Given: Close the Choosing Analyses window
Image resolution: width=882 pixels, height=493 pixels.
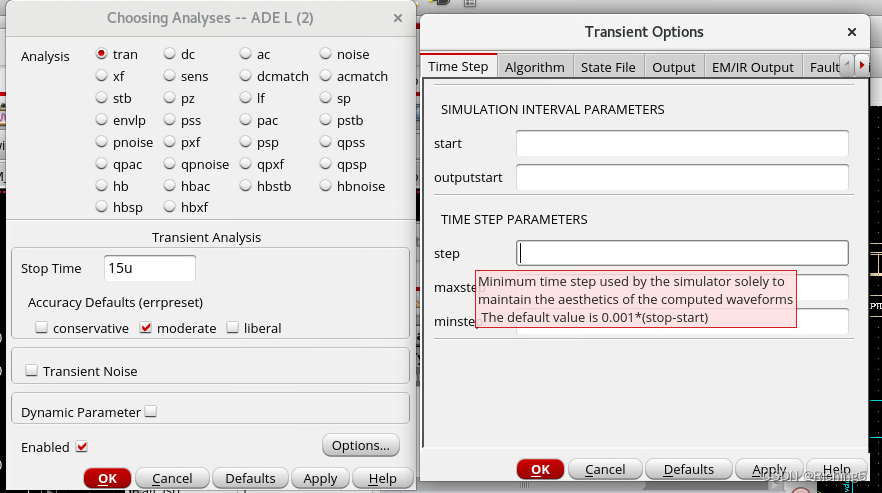Looking at the screenshot, I should pyautogui.click(x=398, y=18).
